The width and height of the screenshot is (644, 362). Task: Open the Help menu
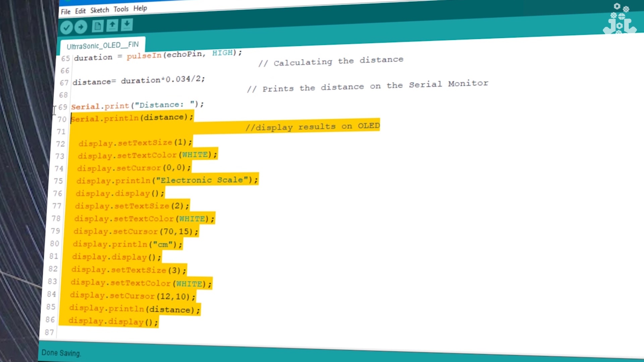coord(140,8)
